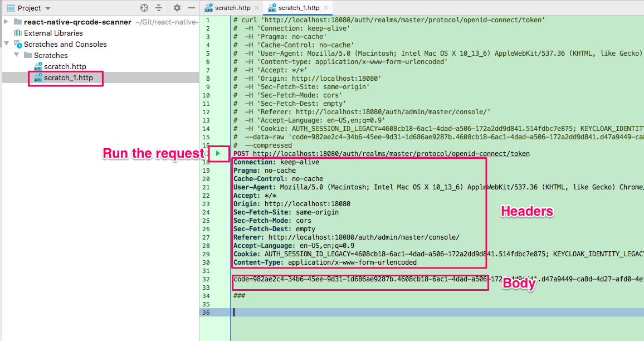Click the commented --data-raw line
The width and height of the screenshot is (644, 341).
point(438,137)
